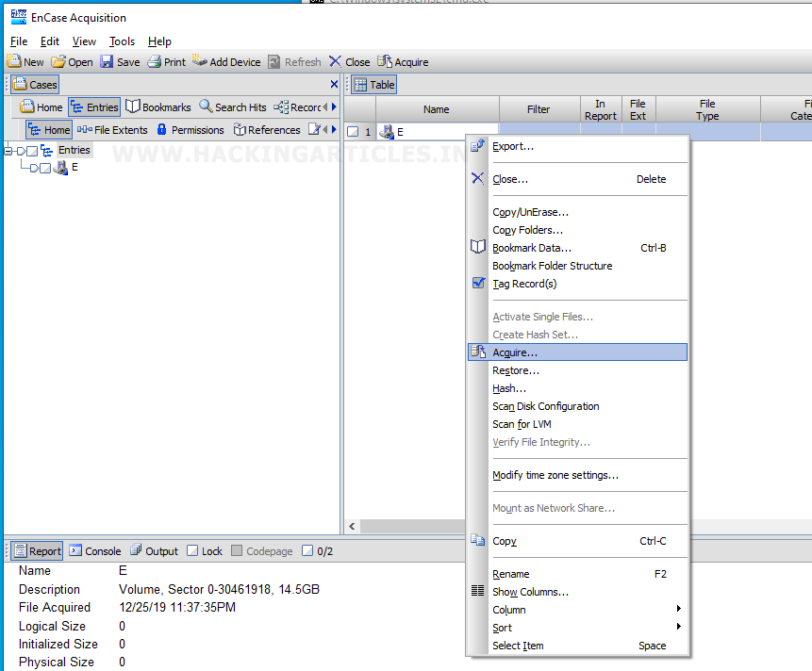Click the Acquire icon in main toolbar
This screenshot has height=671, width=812.
tap(384, 61)
